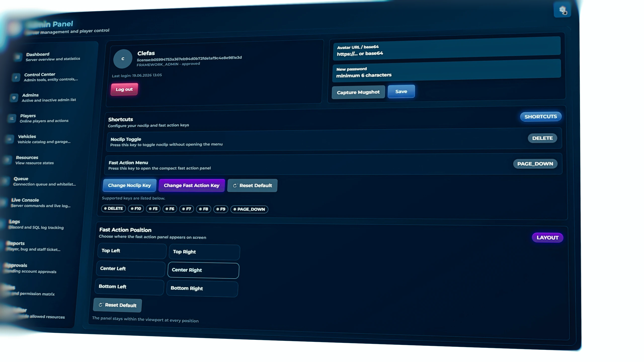Click the Vehicles sidebar icon
This screenshot has width=644, height=362.
[x=10, y=139]
